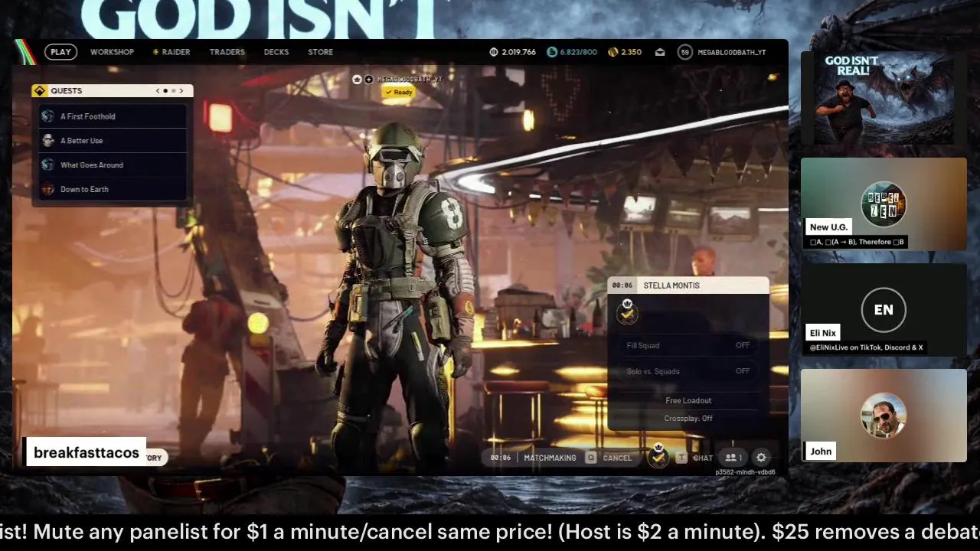Go to next quest page arrow
The image size is (980, 551).
click(181, 90)
